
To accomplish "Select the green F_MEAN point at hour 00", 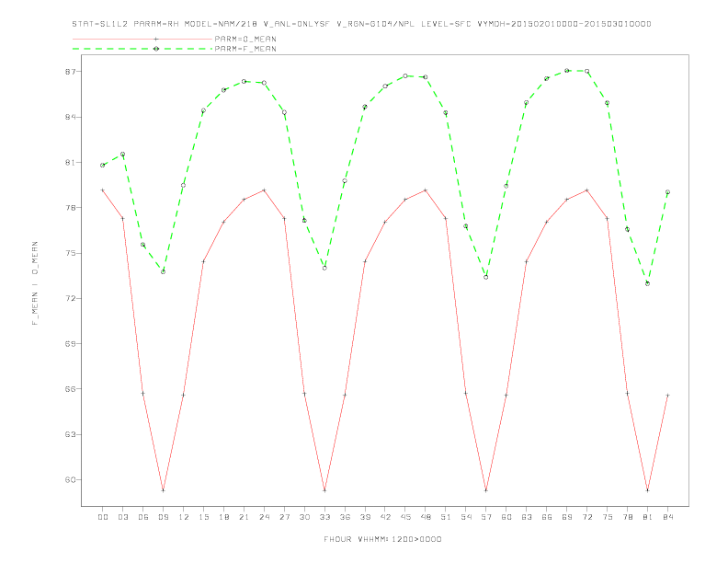I will point(103,165).
